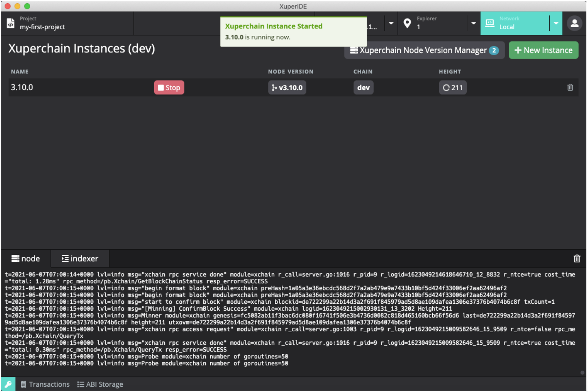Open ABI Storage in the bottom bar
The width and height of the screenshot is (588, 392).
[100, 384]
